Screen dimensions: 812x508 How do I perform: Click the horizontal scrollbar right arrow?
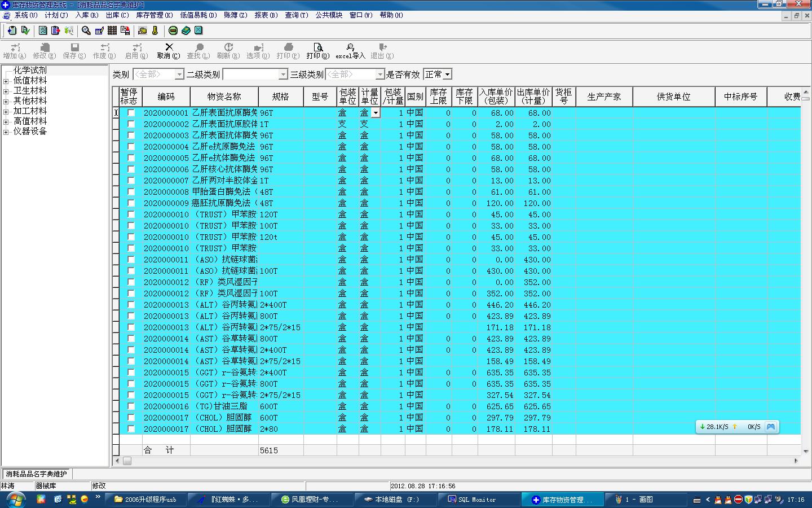pyautogui.click(x=796, y=461)
